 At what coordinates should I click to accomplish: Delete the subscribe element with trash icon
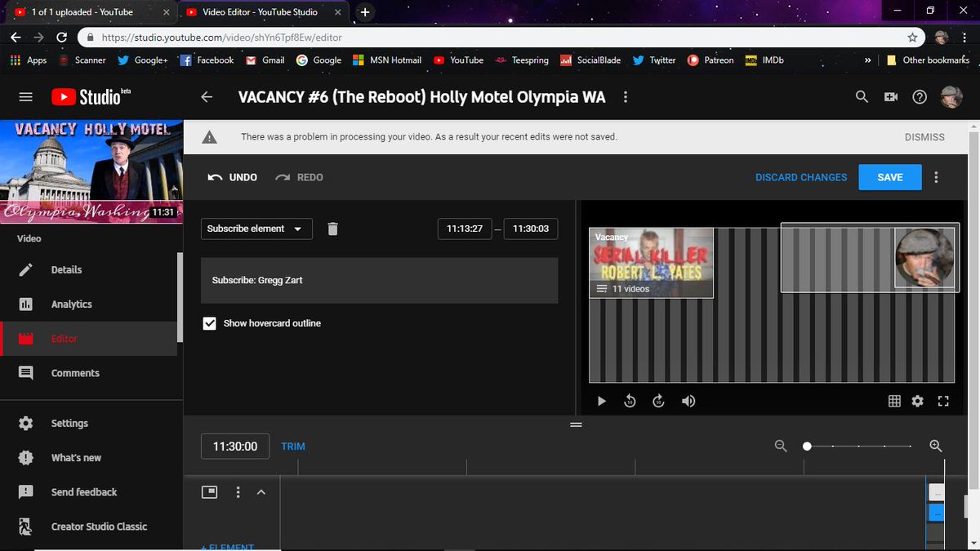tap(332, 229)
